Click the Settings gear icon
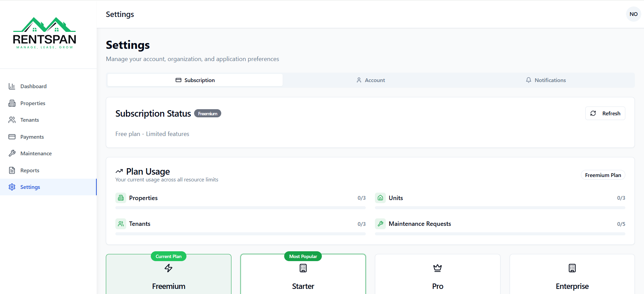 tap(12, 187)
